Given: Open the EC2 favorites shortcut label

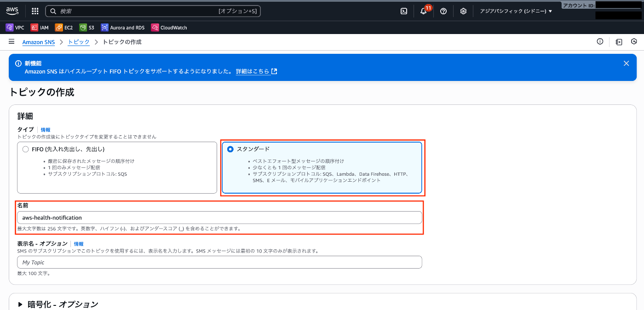Looking at the screenshot, I should [69, 28].
